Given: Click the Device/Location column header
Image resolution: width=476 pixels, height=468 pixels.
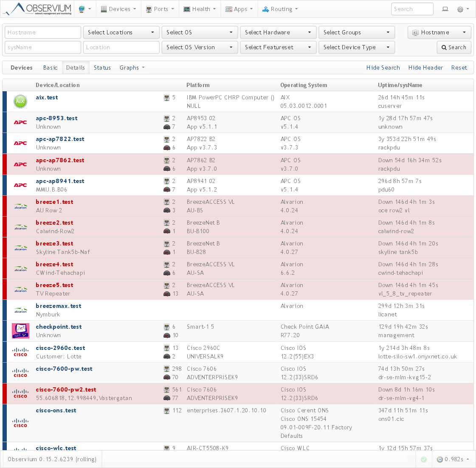Looking at the screenshot, I should click(x=58, y=85).
